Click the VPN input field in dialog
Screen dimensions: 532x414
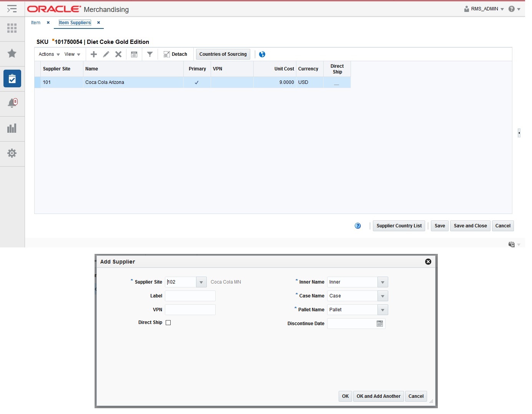(x=190, y=310)
